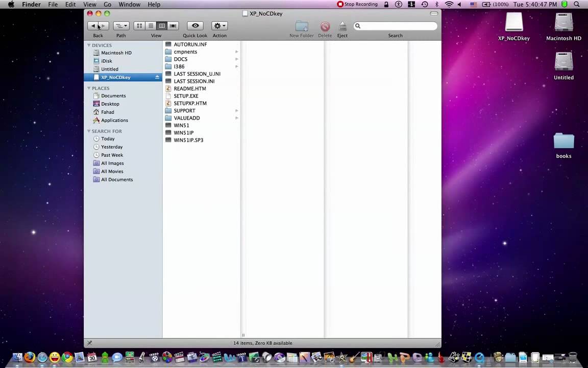Open Google Chrome from the Dock

pos(67,357)
